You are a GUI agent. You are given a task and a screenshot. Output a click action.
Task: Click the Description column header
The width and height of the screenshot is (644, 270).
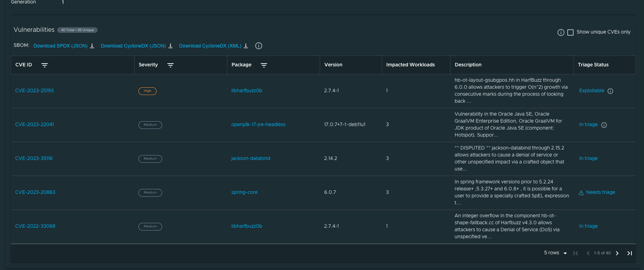pos(468,65)
